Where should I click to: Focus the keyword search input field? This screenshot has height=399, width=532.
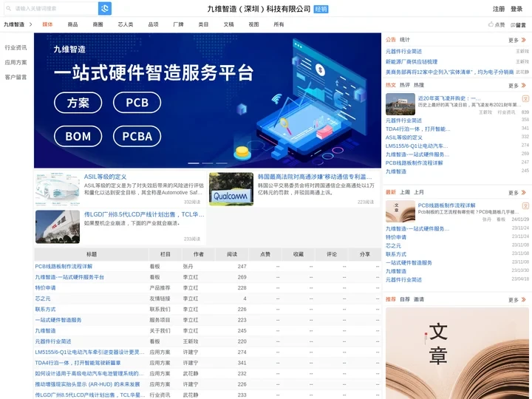coord(51,8)
